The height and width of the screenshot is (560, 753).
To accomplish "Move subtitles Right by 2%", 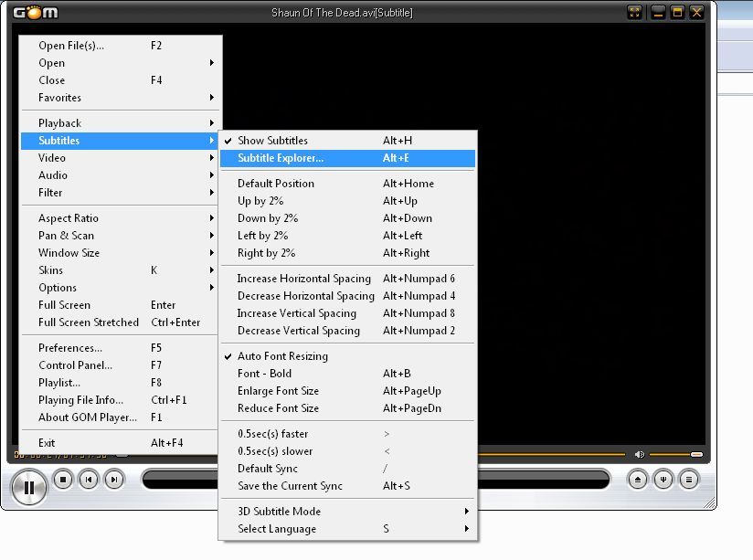I will pyautogui.click(x=347, y=253).
